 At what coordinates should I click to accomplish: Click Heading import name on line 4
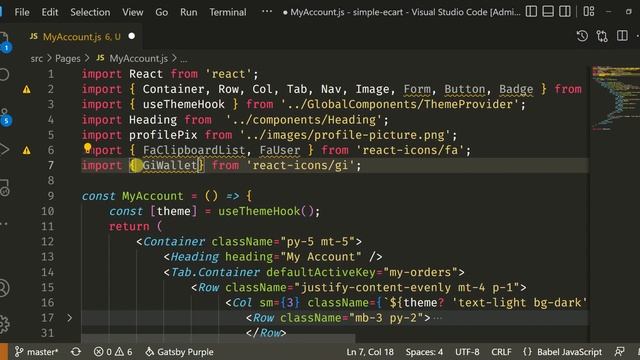click(x=153, y=120)
